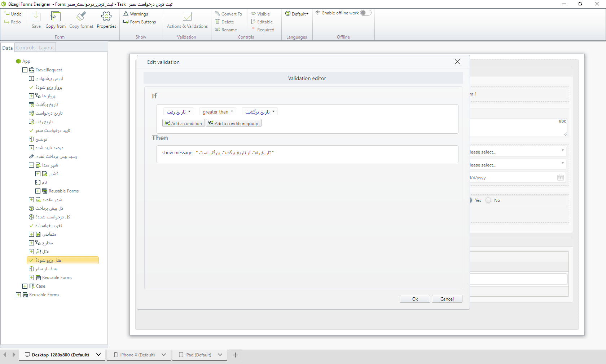This screenshot has width=606, height=364.
Task: Select the Case entity in tree
Action: coord(40,286)
